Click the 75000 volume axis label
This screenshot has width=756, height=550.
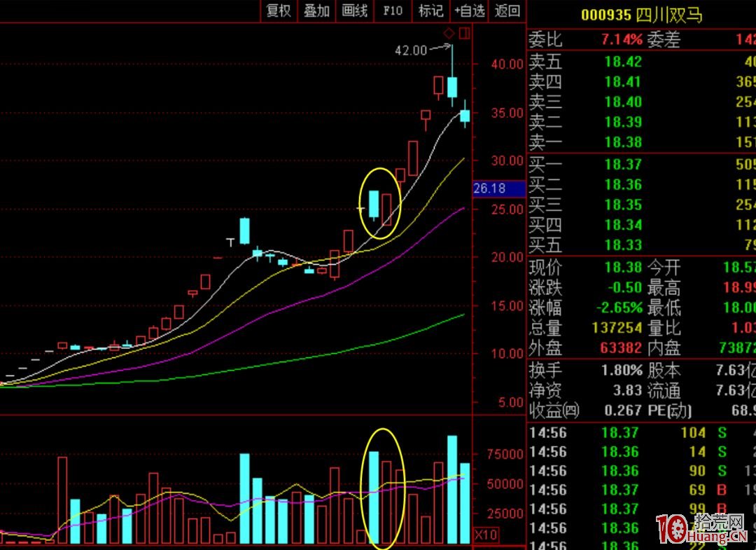point(505,455)
